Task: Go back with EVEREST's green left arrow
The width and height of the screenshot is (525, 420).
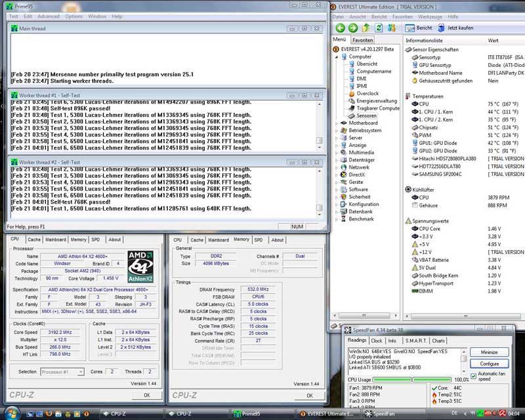Action: pyautogui.click(x=340, y=28)
